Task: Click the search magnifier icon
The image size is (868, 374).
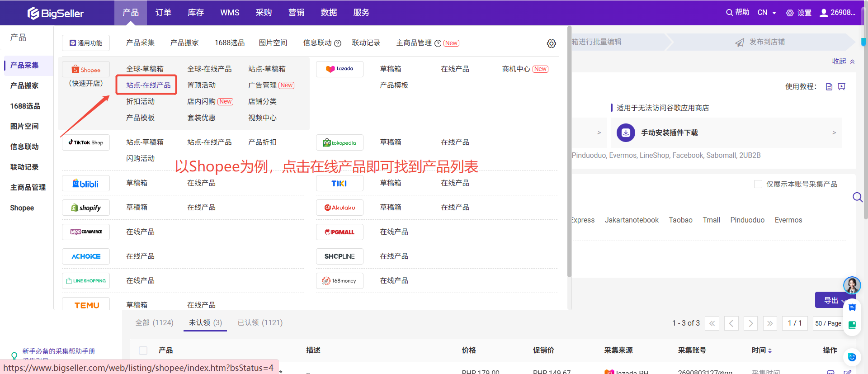Action: coord(857,197)
